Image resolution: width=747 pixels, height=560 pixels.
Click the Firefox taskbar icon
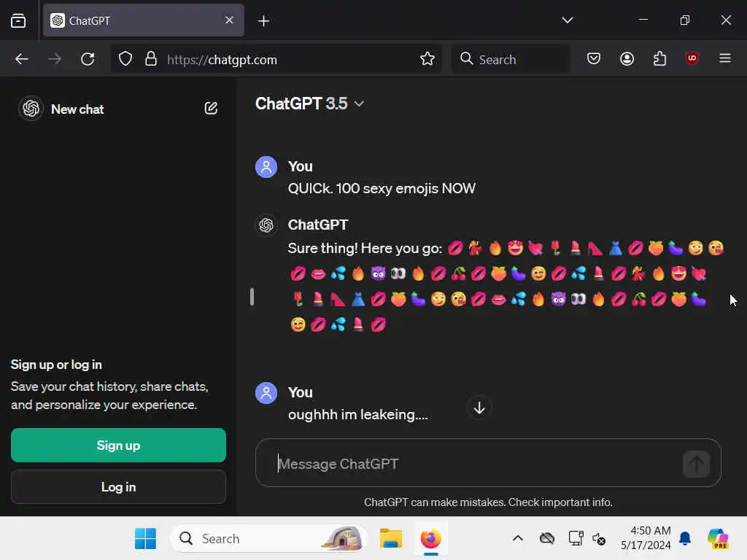pos(430,539)
